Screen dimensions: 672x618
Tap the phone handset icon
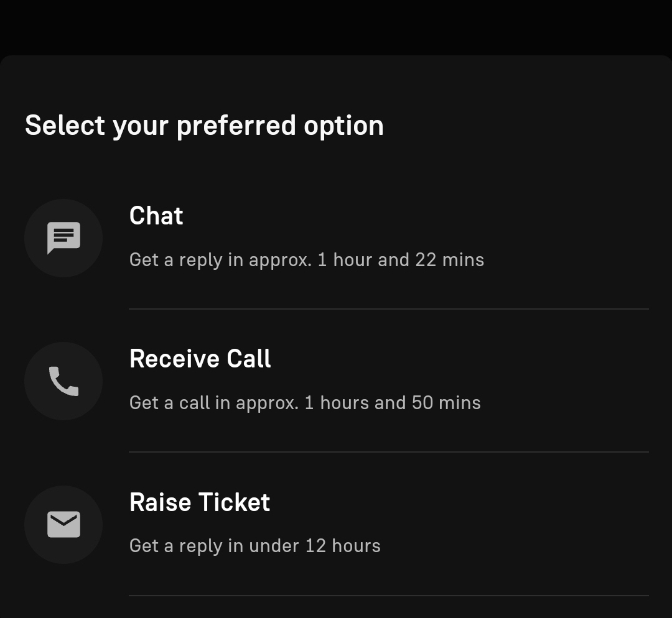coord(63,381)
